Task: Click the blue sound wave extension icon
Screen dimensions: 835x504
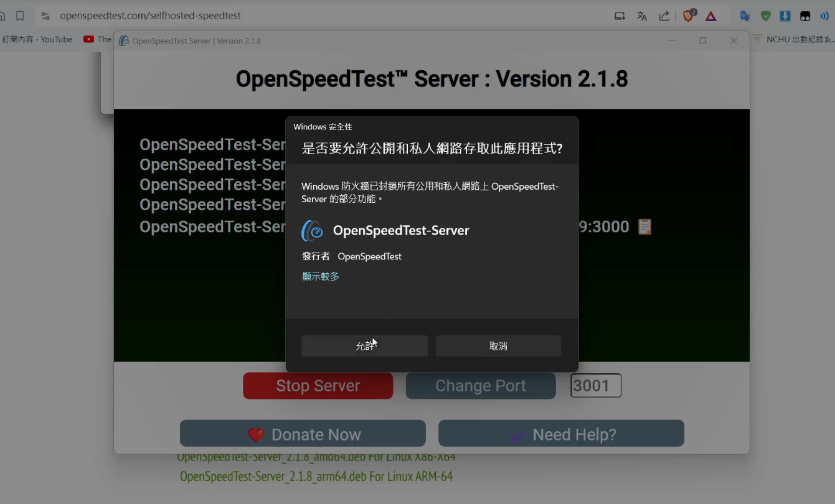Action: (x=824, y=16)
